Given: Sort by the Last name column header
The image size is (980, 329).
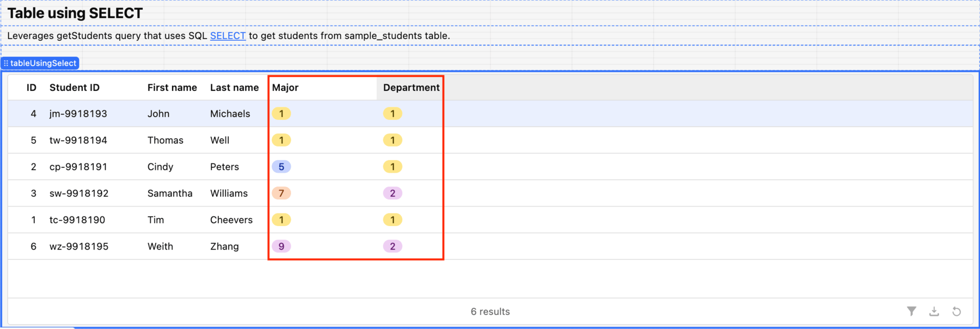Looking at the screenshot, I should pos(234,88).
